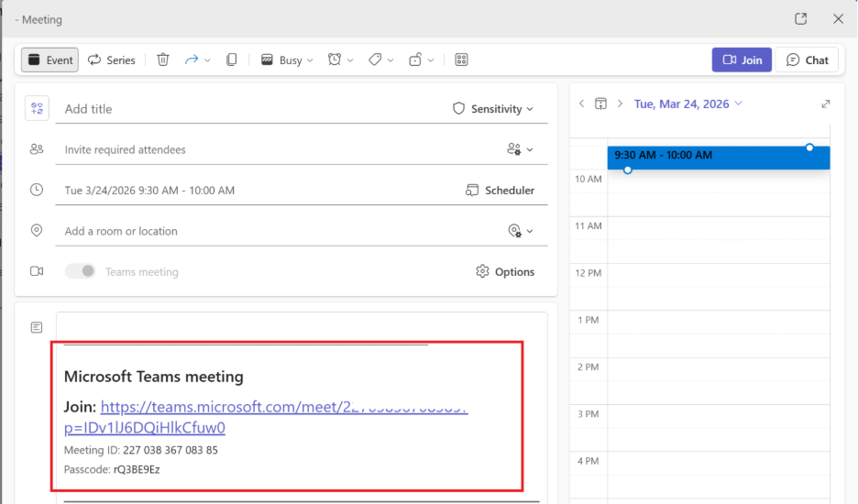
Task: Expand the category tag chevron
Action: click(x=390, y=60)
